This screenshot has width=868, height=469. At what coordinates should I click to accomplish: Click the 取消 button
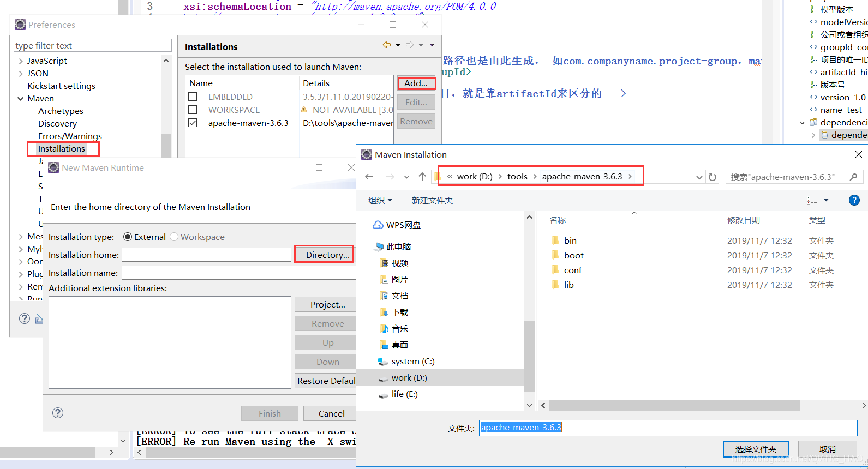pos(828,449)
